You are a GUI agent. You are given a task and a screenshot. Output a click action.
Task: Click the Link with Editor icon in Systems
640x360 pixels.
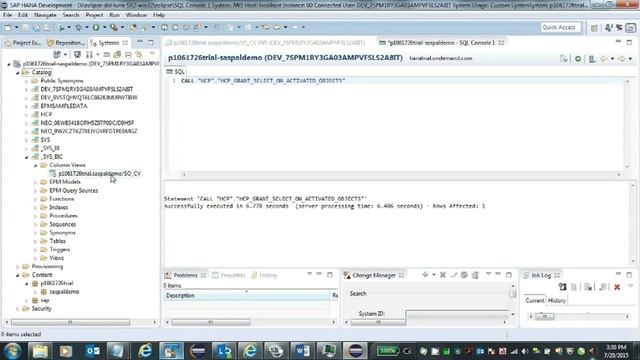coord(139,54)
